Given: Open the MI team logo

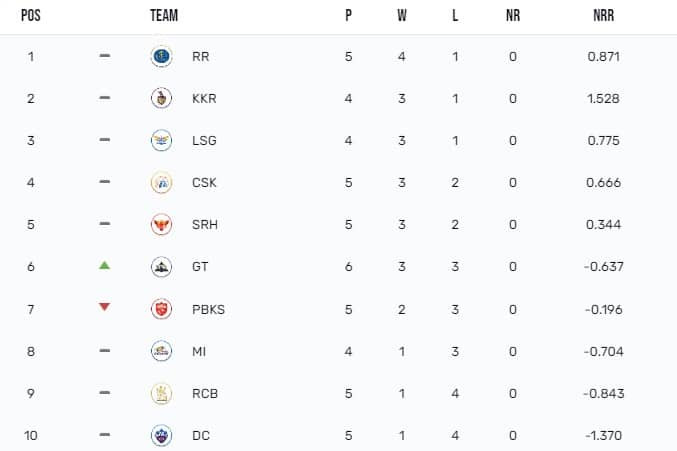Looking at the screenshot, I should 161,351.
